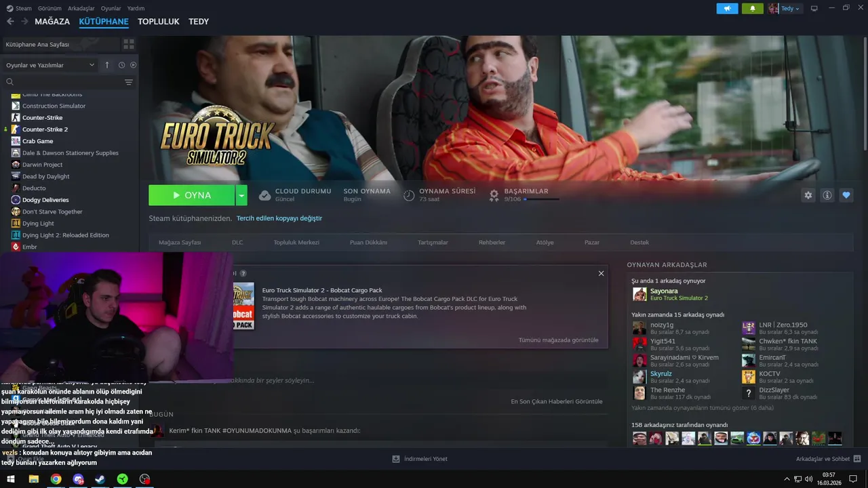The height and width of the screenshot is (488, 868).
Task: Select Dodgy Deliveries in library
Action: 45,200
